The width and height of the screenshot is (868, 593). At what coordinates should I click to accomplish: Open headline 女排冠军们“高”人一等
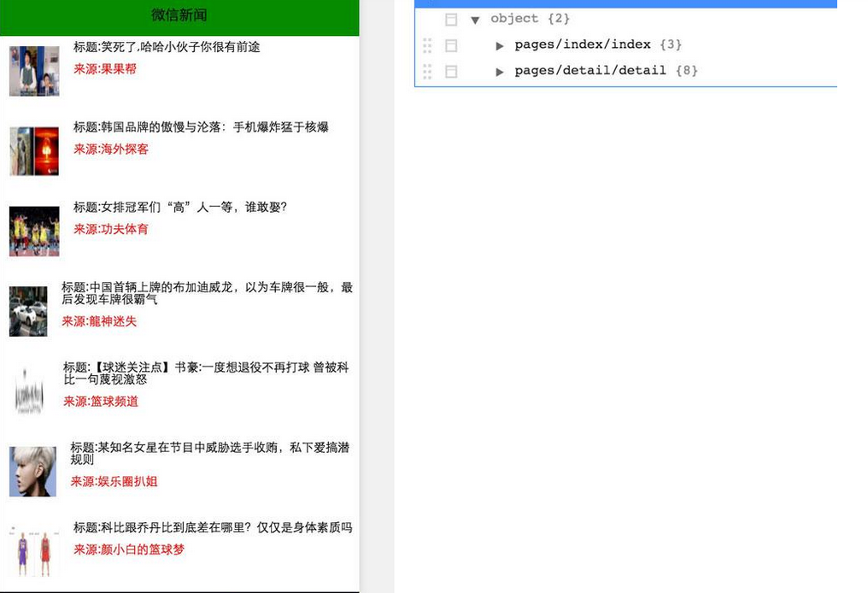point(180,207)
